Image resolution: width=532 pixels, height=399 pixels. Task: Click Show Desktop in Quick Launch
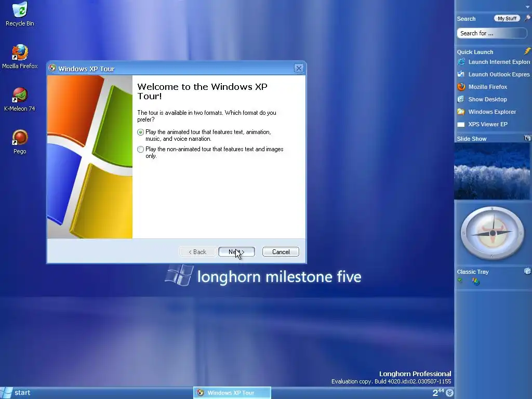pyautogui.click(x=482, y=99)
